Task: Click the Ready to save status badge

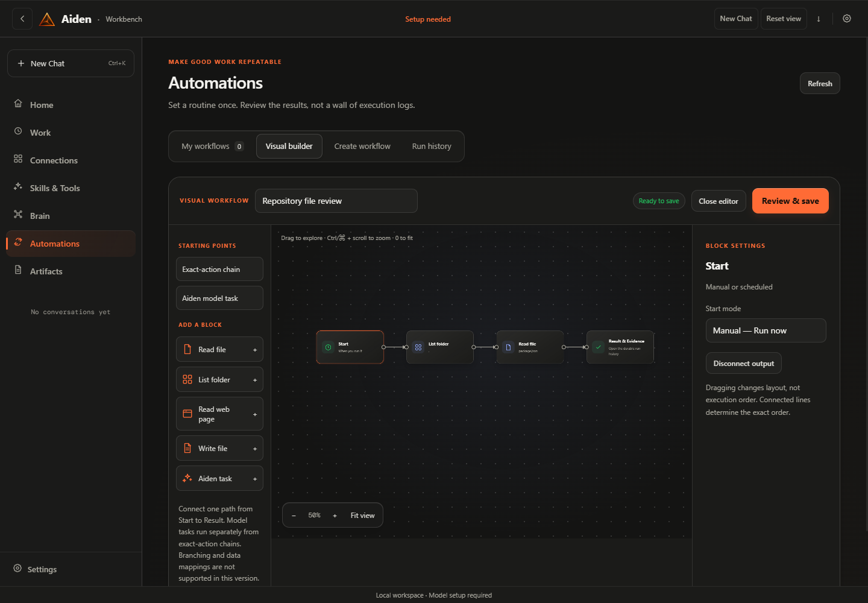Action: (659, 201)
